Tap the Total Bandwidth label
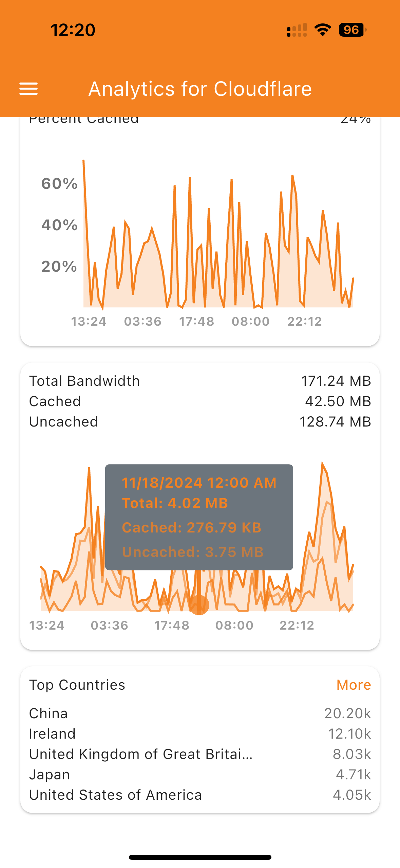Image resolution: width=400 pixels, height=868 pixels. [84, 381]
